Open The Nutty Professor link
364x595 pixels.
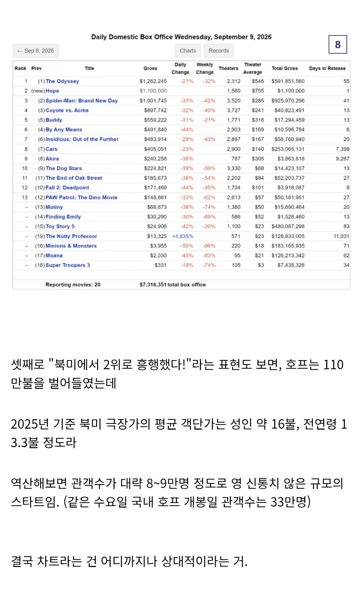(x=71, y=236)
